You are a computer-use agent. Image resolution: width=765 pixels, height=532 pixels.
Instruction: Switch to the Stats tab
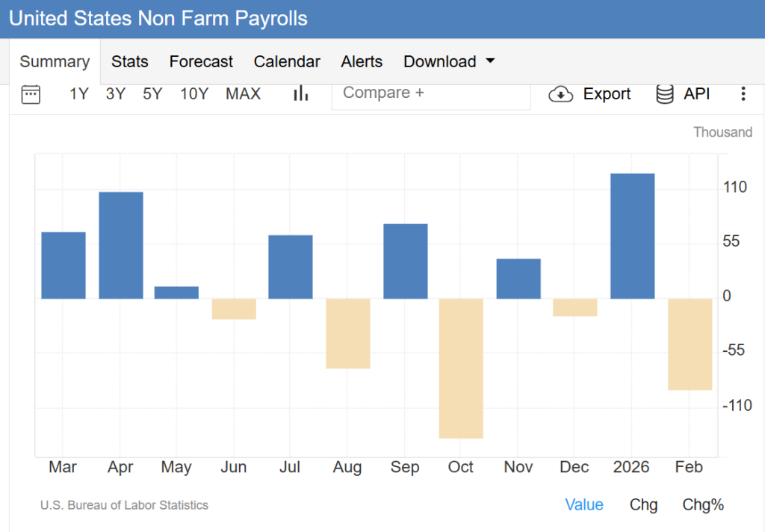pyautogui.click(x=130, y=62)
